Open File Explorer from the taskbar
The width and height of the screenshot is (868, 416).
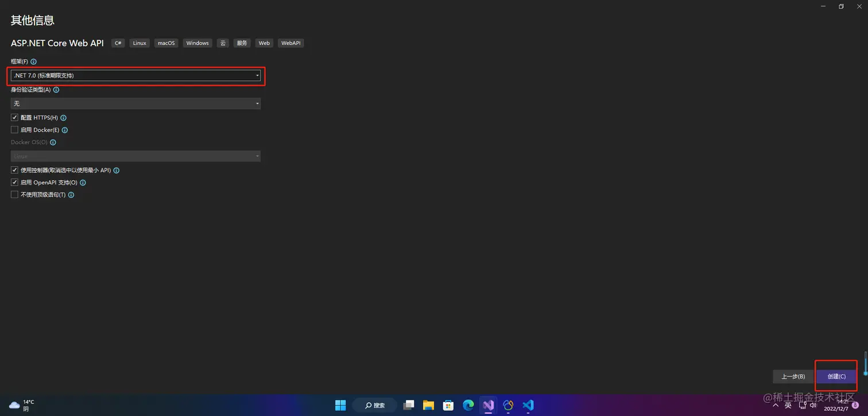429,405
